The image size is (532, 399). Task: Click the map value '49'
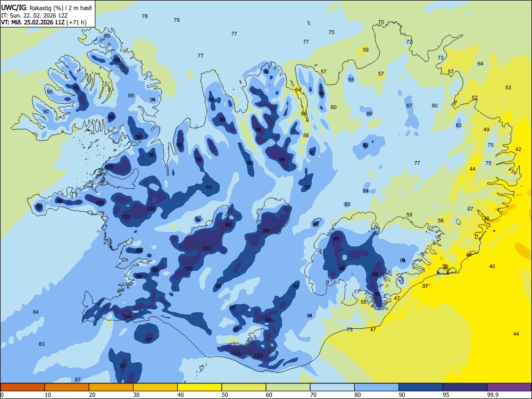tap(487, 130)
